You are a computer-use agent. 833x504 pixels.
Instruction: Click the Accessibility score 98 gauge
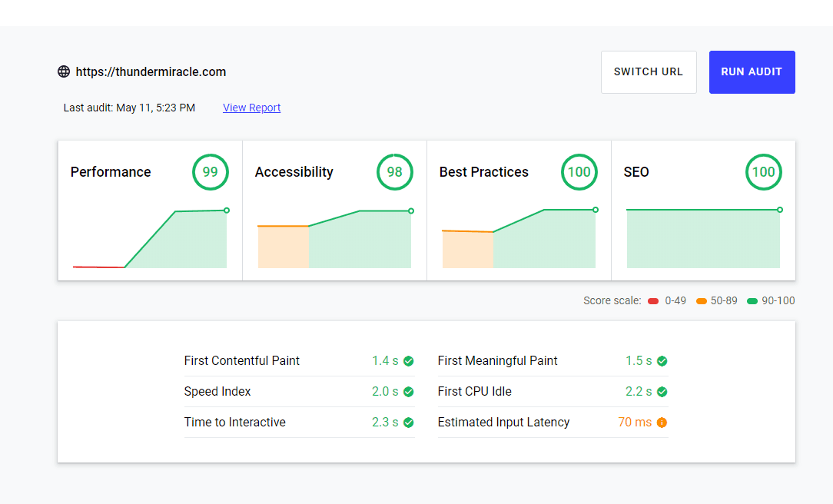click(x=394, y=172)
